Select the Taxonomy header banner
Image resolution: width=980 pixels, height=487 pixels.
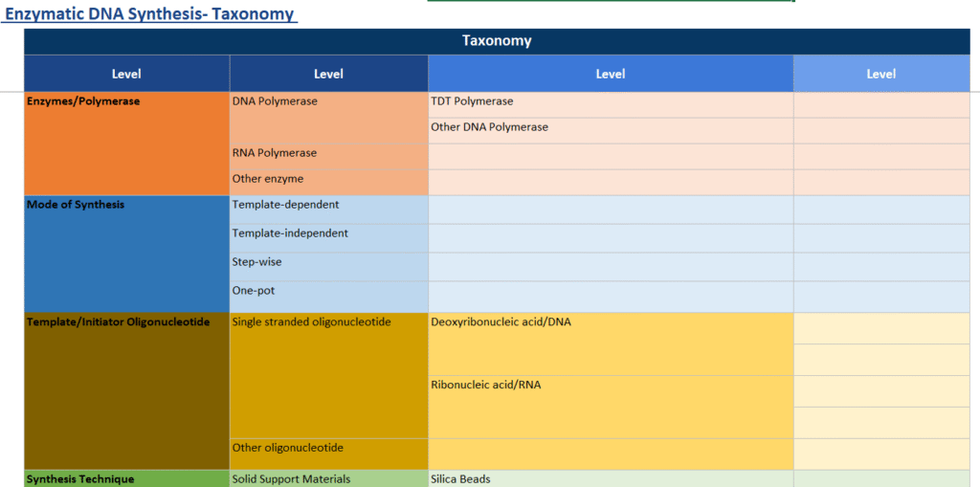pos(496,41)
